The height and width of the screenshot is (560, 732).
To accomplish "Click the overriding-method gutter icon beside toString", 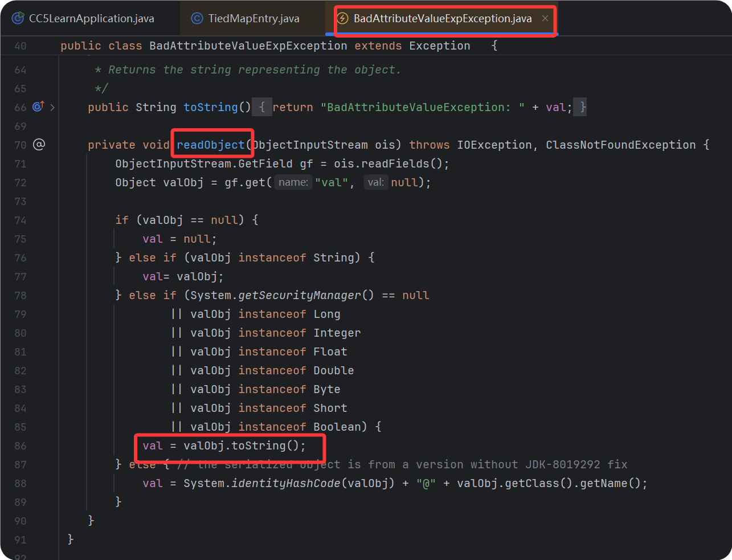I will 38,107.
